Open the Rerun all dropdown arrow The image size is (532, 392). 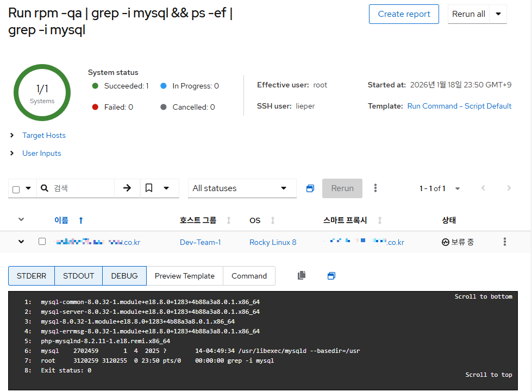click(498, 14)
